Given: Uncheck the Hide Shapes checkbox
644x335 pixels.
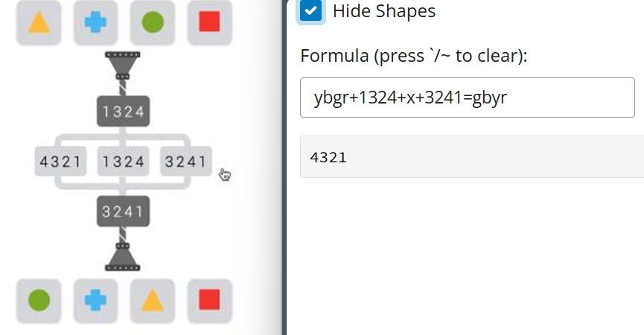Looking at the screenshot, I should [311, 11].
